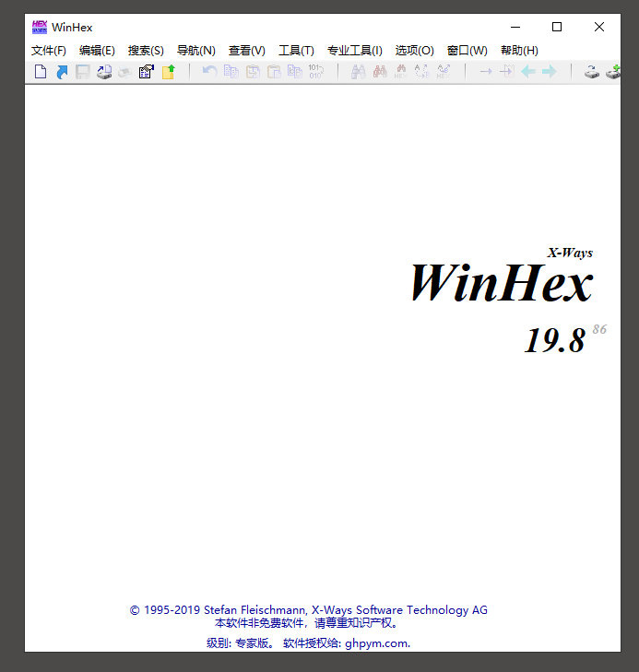Viewport: 639px width, 672px height.
Task: Click the Open Disk drive icon
Action: (x=592, y=72)
